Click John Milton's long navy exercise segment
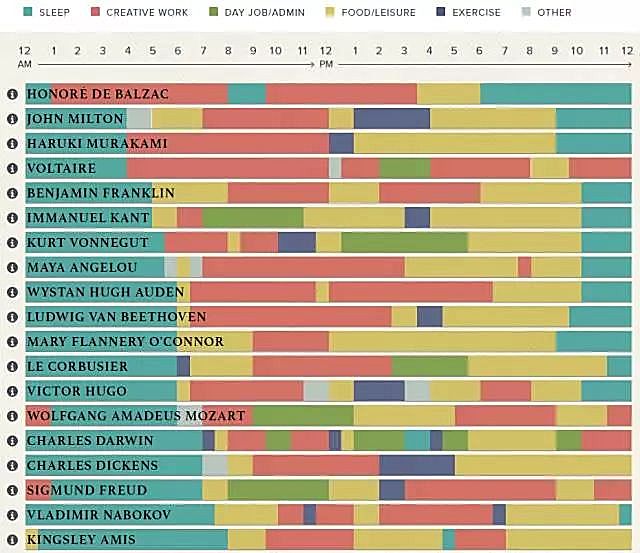 click(392, 119)
